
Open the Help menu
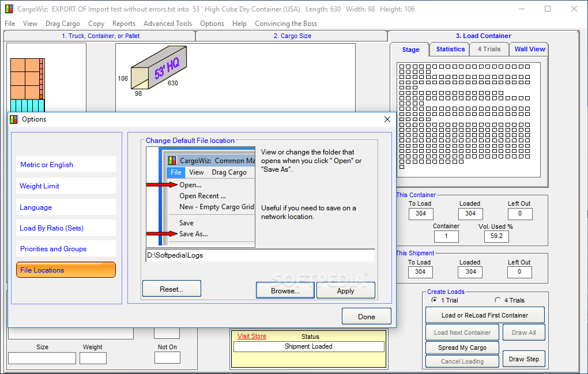point(239,24)
